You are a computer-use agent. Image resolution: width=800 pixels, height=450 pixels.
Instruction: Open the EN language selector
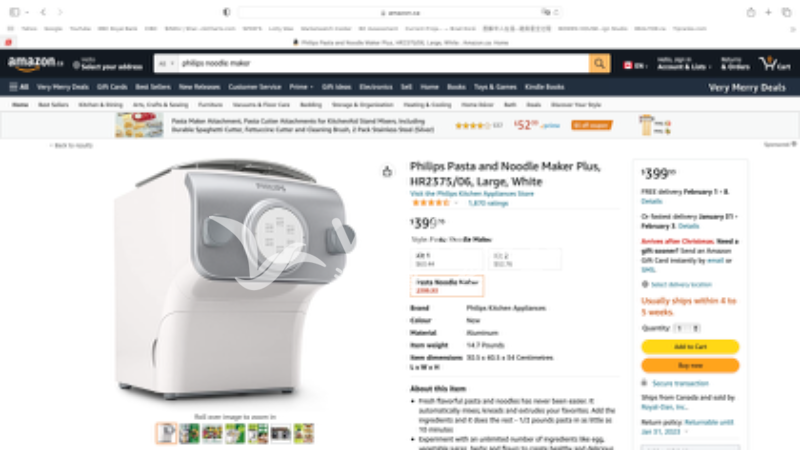point(635,66)
